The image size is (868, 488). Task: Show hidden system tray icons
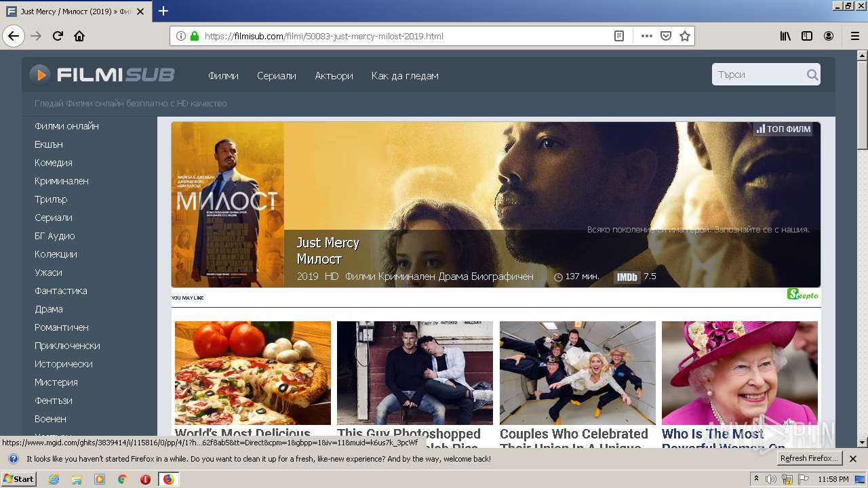756,479
